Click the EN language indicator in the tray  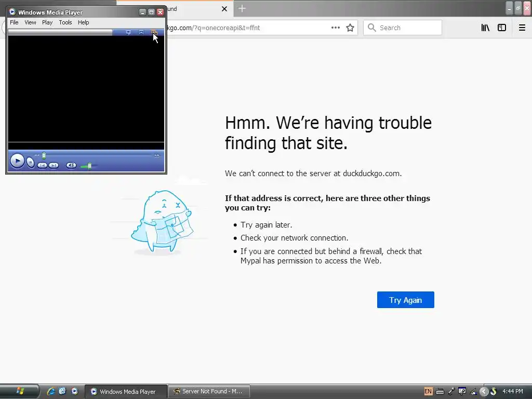coord(428,391)
